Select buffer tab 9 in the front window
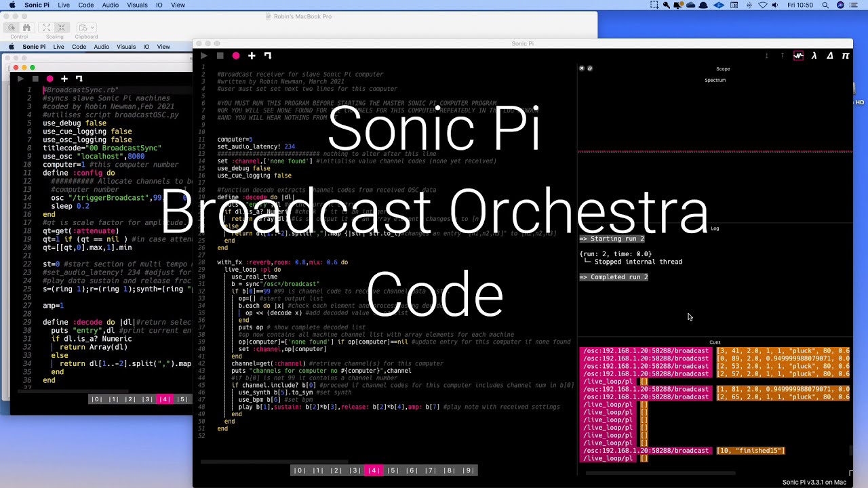The width and height of the screenshot is (868, 488). click(469, 470)
